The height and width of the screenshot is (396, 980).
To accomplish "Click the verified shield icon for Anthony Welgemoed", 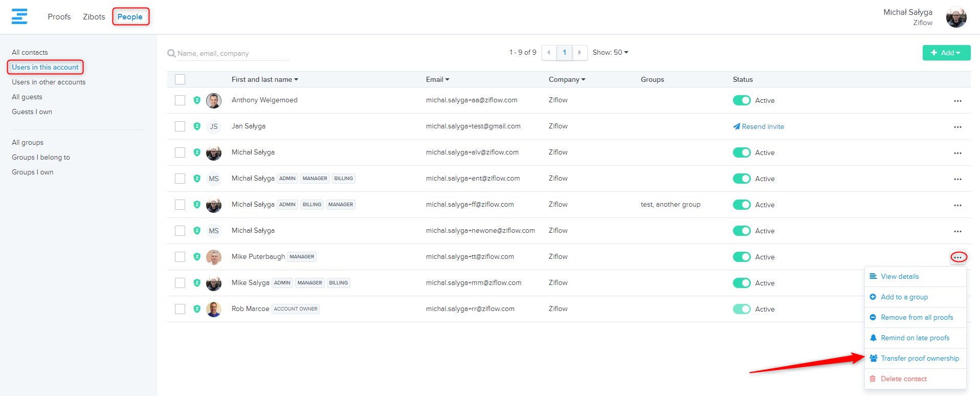I will coord(197,100).
